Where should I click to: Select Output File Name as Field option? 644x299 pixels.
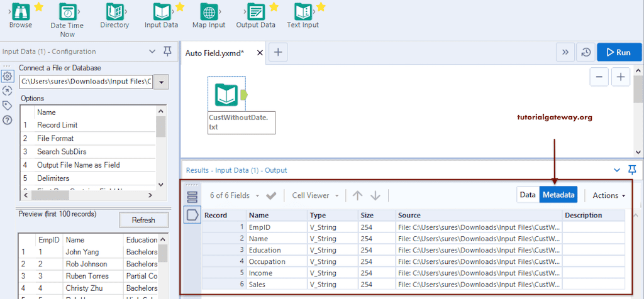pyautogui.click(x=88, y=165)
